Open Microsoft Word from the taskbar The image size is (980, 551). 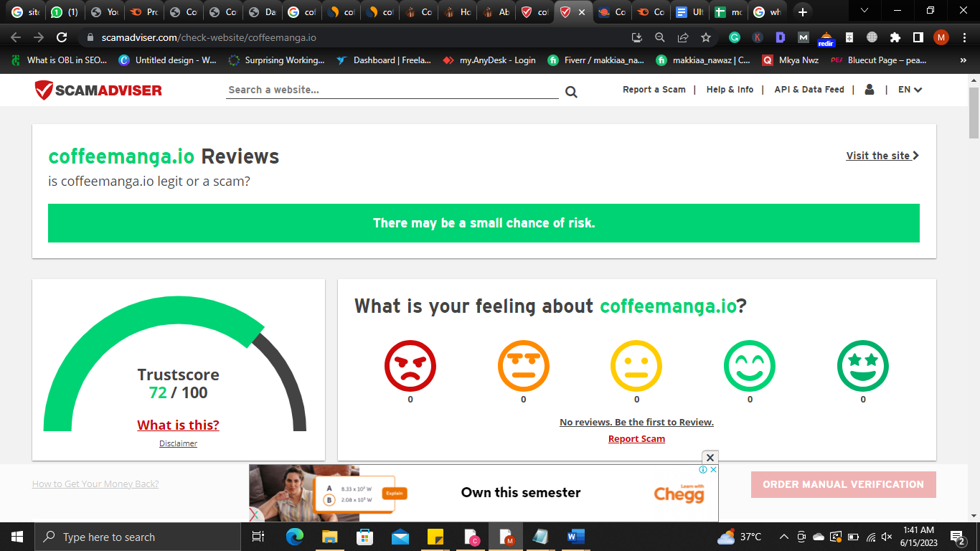[576, 537]
